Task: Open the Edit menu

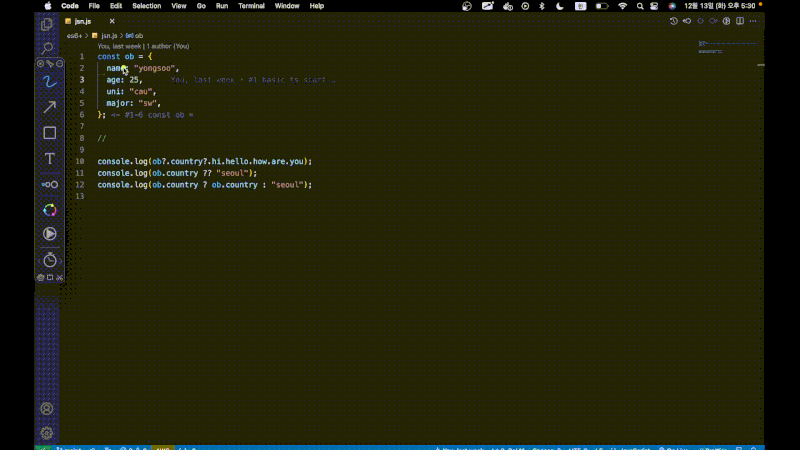Action: (116, 6)
